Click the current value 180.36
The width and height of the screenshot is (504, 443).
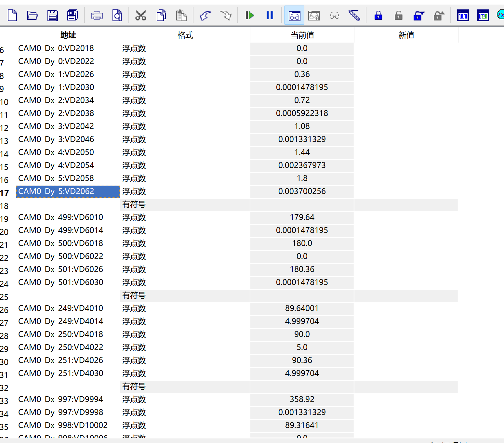coord(302,269)
